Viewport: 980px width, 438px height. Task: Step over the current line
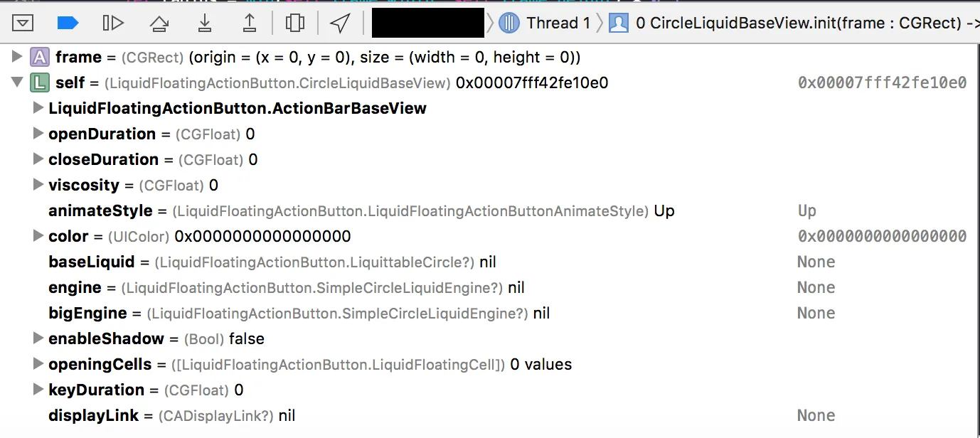pyautogui.click(x=159, y=23)
